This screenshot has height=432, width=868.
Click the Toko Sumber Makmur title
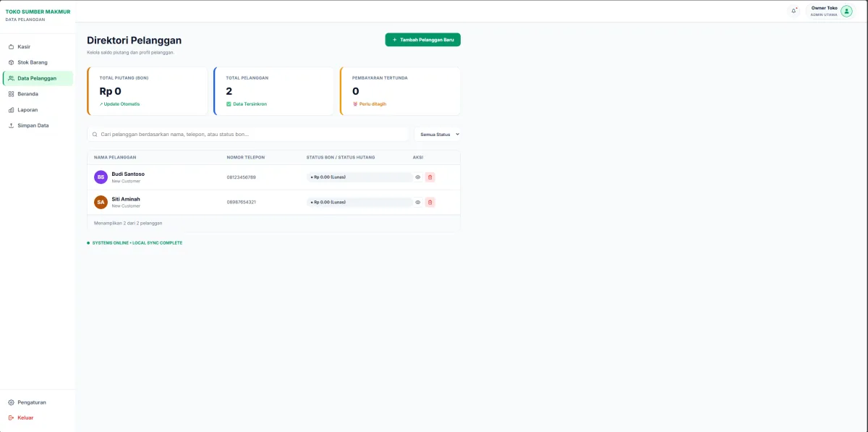click(38, 12)
